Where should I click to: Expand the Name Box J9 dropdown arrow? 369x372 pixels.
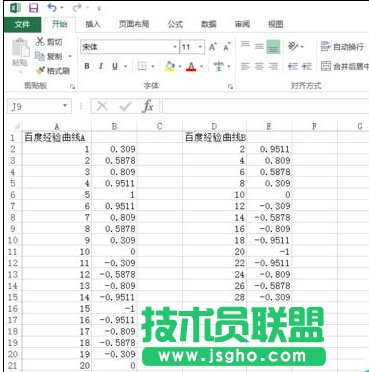point(65,106)
